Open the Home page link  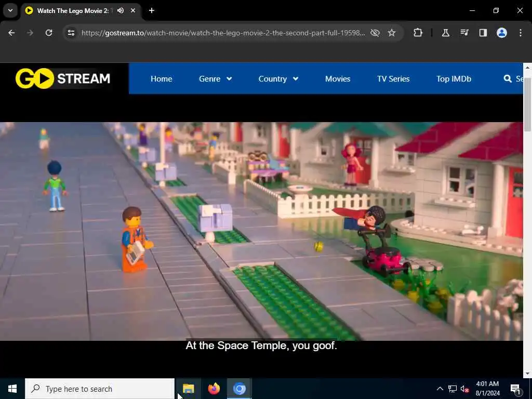(x=161, y=79)
